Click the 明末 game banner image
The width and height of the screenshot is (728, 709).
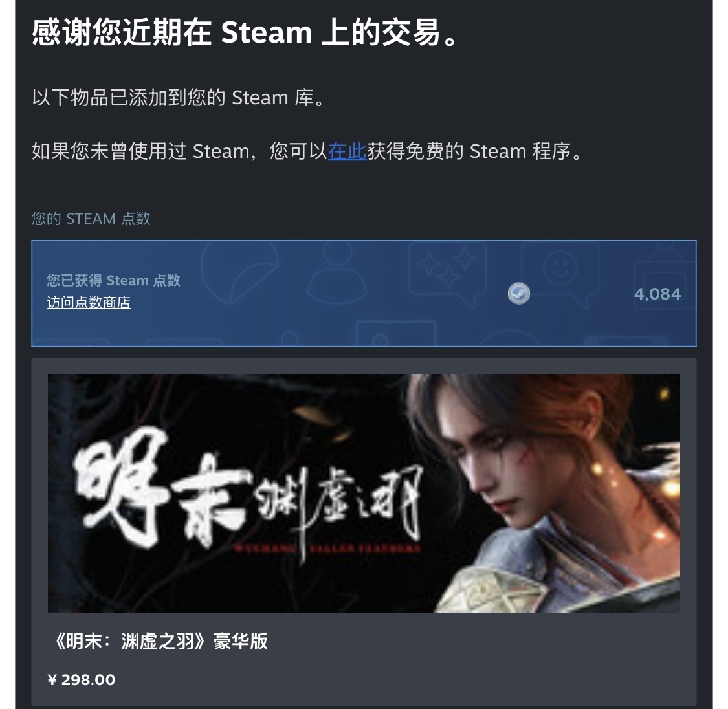tap(364, 493)
